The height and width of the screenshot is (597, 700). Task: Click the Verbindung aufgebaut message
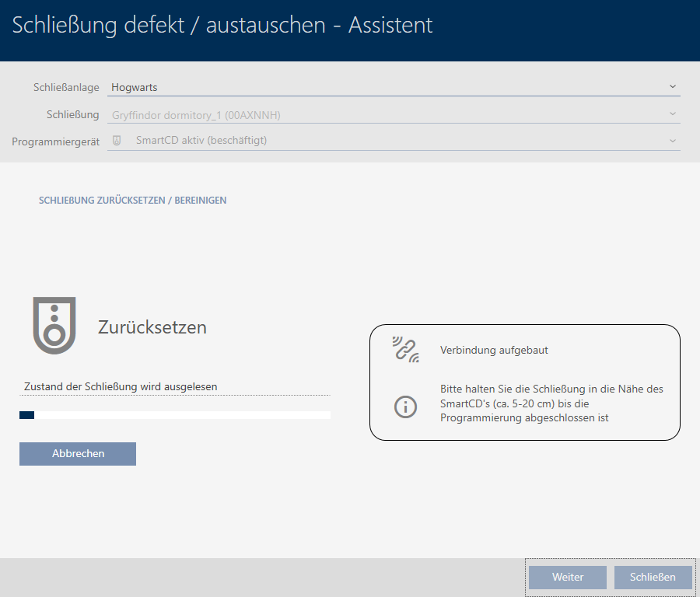494,351
